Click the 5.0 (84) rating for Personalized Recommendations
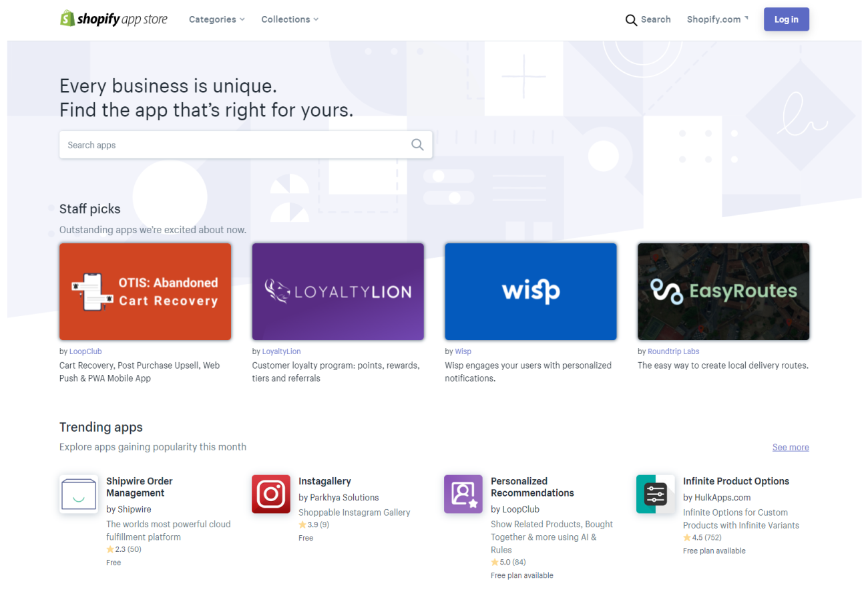Screen dimensions: 868x592 [x=508, y=562]
